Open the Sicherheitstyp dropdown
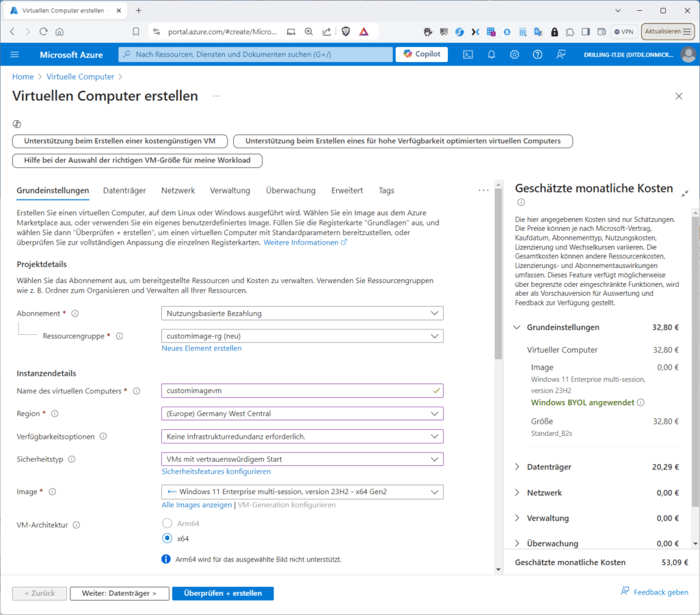The height and width of the screenshot is (615, 700). coord(302,459)
